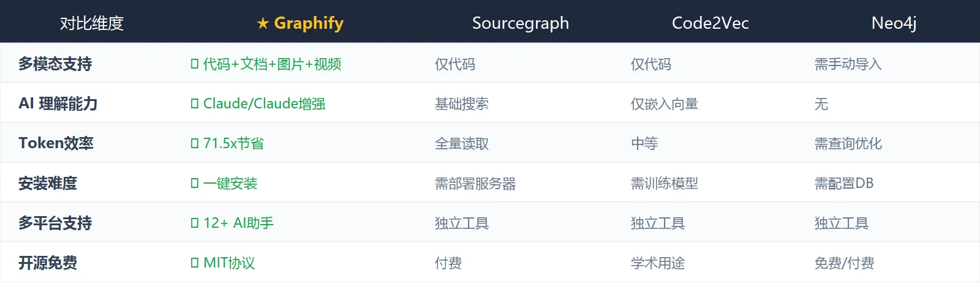980x300 pixels.
Task: Click the 需手动导入 cell
Action: click(848, 64)
